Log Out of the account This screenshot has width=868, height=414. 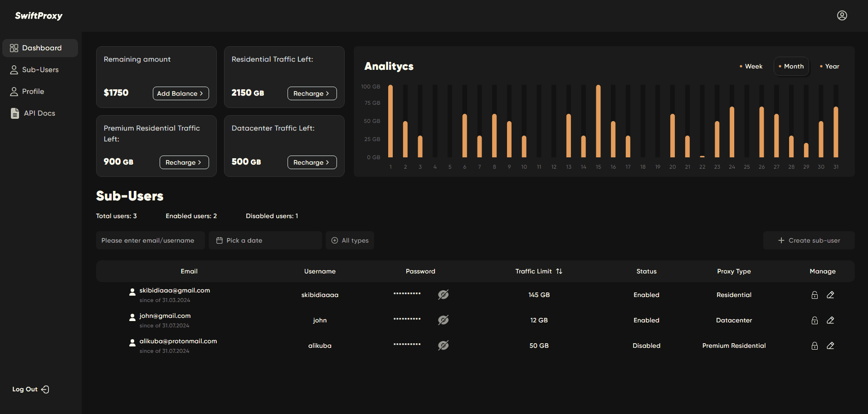pyautogui.click(x=31, y=390)
